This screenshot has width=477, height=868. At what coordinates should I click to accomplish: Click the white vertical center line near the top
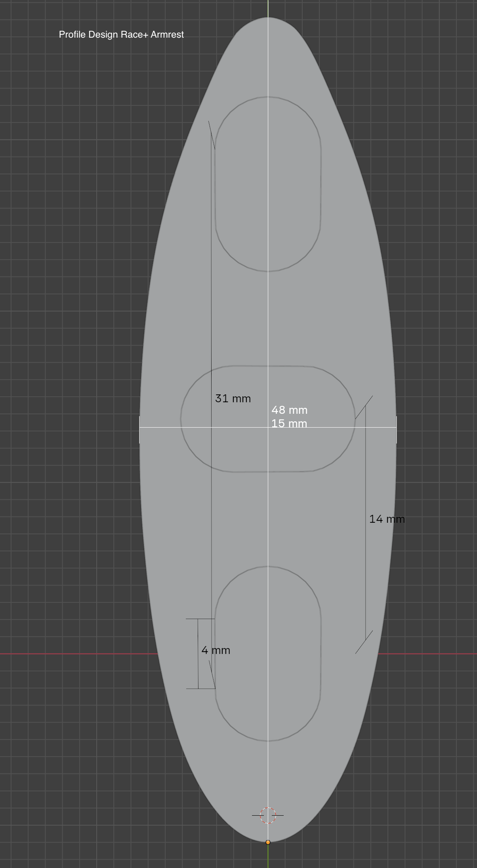tap(268, 8)
